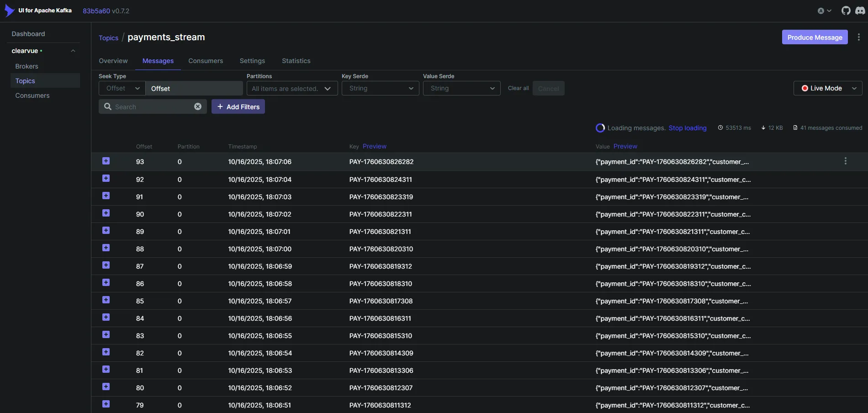Open the Value Preview link
The width and height of the screenshot is (868, 413).
click(x=625, y=146)
